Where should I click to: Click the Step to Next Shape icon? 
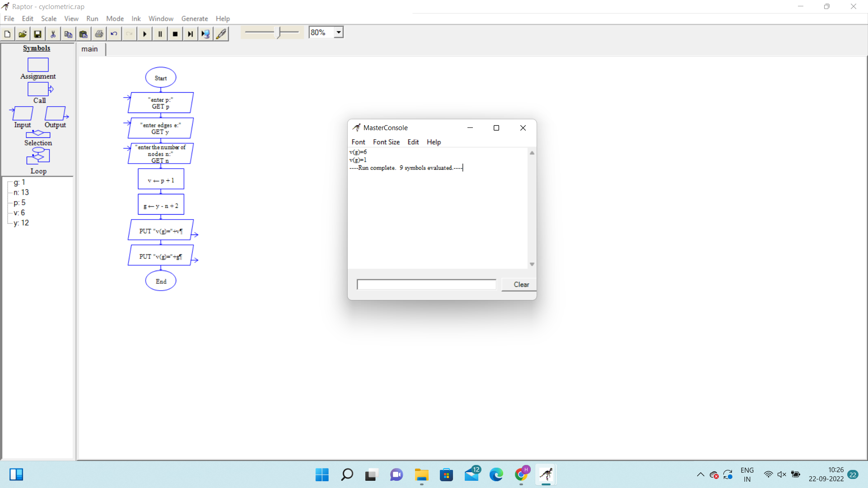pos(190,34)
